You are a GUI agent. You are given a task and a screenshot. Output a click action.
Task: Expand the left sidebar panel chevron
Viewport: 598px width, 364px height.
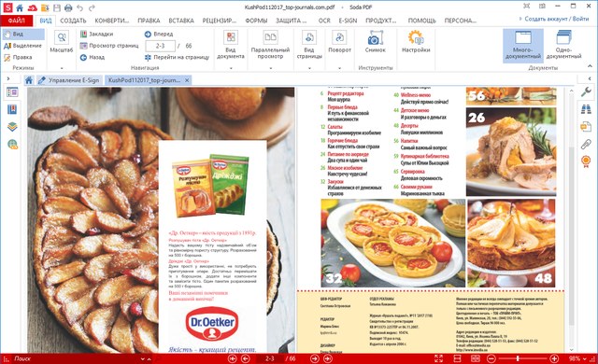pos(8,78)
